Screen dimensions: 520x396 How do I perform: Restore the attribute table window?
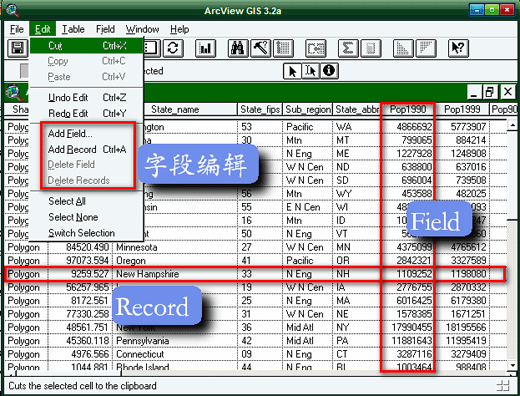click(490, 92)
